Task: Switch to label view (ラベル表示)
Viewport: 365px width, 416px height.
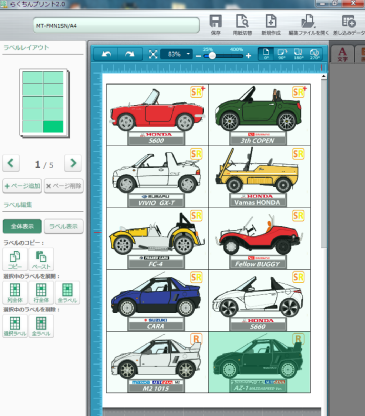Action: [x=64, y=226]
